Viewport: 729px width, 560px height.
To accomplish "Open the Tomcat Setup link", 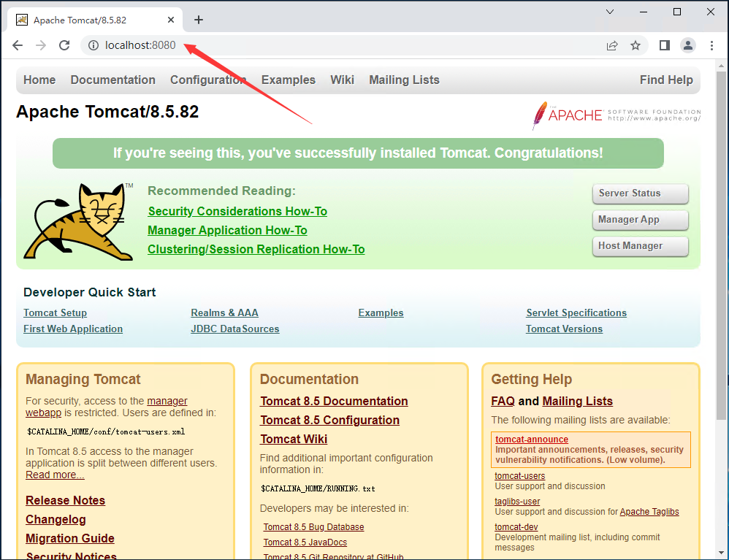I will coord(56,312).
